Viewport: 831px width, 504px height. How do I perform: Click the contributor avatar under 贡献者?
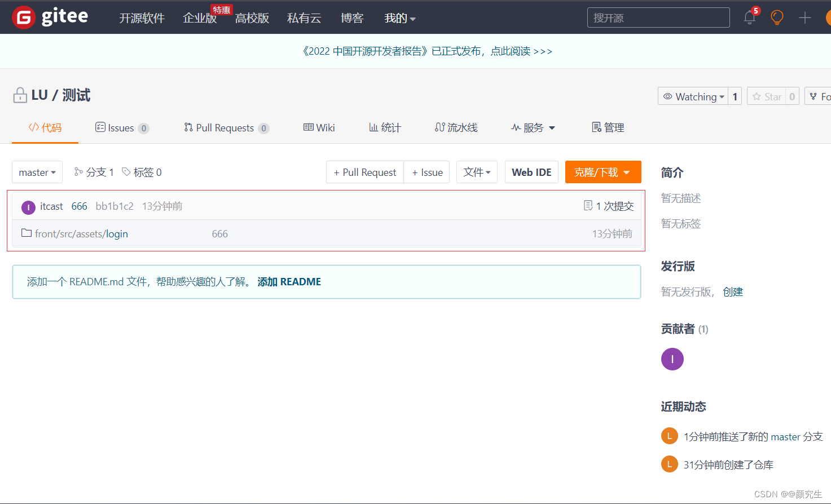672,359
